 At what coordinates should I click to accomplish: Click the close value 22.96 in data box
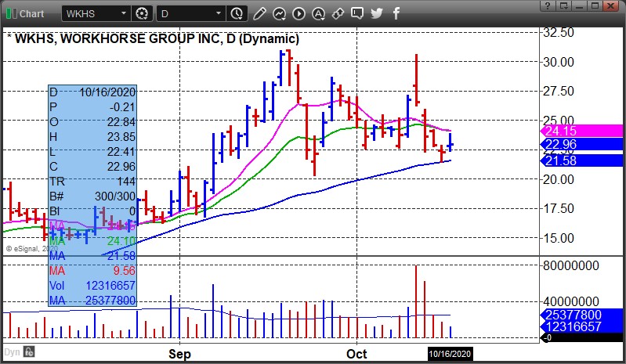(x=121, y=166)
